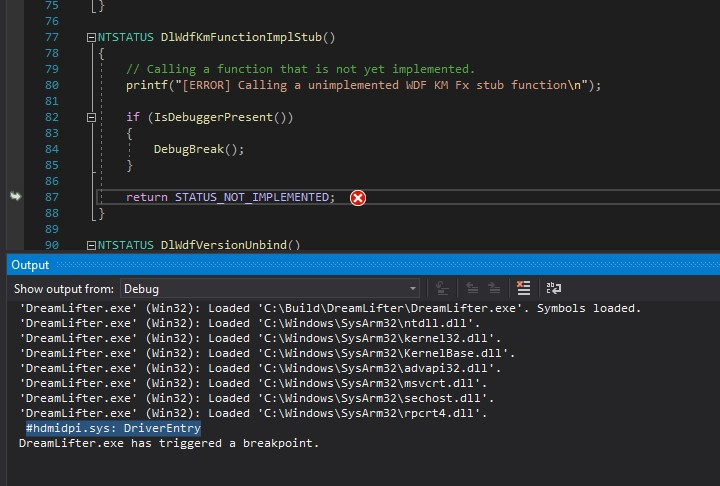Click the output line loading kernel32.dll
The height and width of the screenshot is (486, 720).
click(x=260, y=339)
